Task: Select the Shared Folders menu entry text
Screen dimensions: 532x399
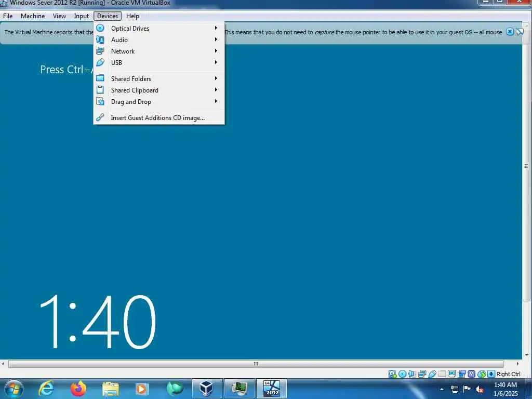Action: click(131, 79)
